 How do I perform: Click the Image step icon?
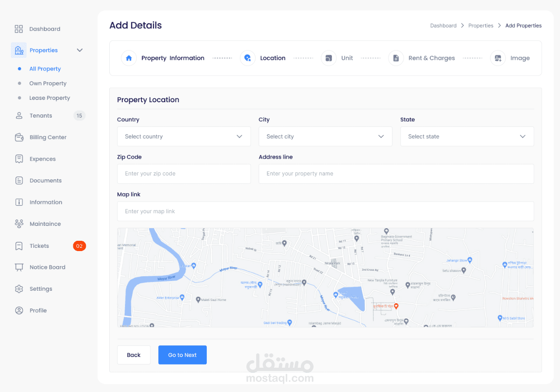click(498, 58)
